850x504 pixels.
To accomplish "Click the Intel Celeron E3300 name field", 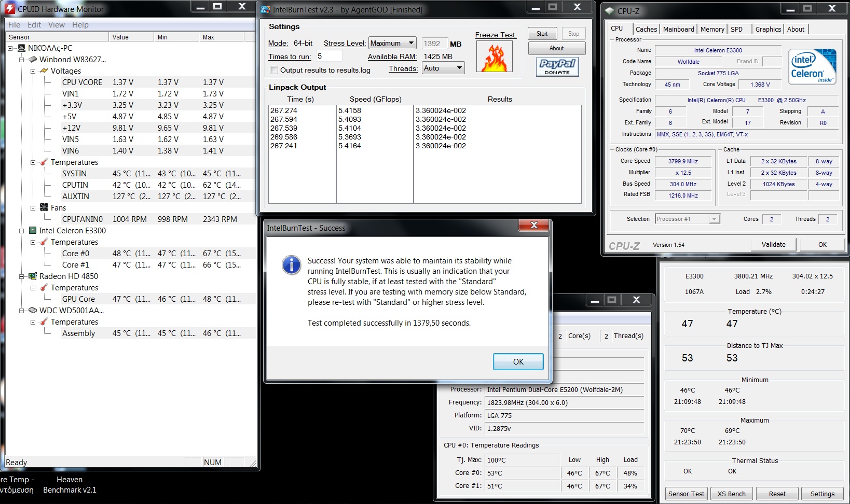I will point(718,50).
